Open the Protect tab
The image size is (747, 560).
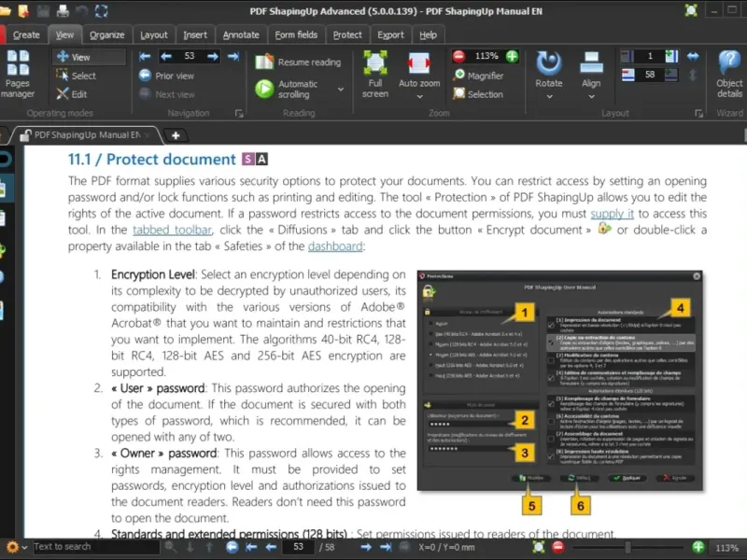point(347,35)
